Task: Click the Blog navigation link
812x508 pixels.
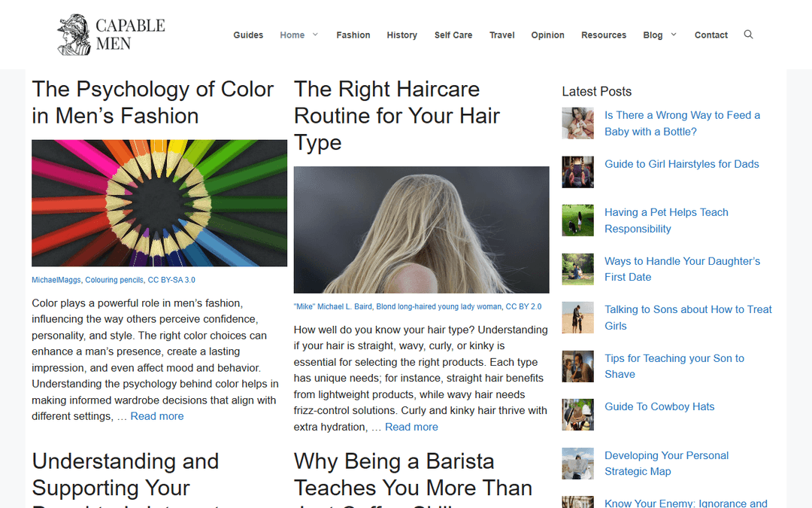Action: coord(653,35)
